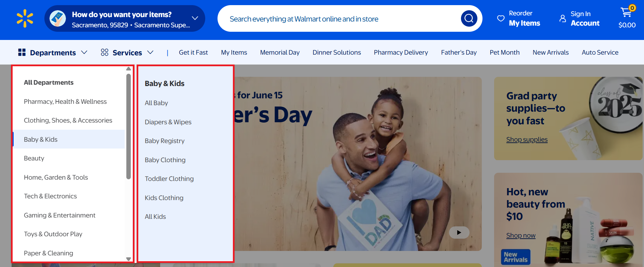Open Pharmacy Delivery in the nav bar
Screen dimensions: 644x267
point(401,53)
